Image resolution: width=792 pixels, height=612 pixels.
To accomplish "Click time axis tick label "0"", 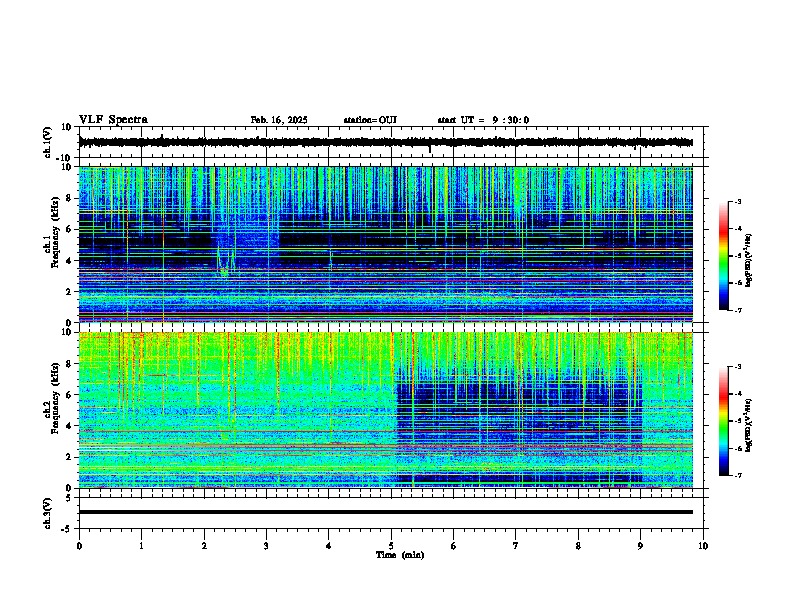I will tap(79, 546).
